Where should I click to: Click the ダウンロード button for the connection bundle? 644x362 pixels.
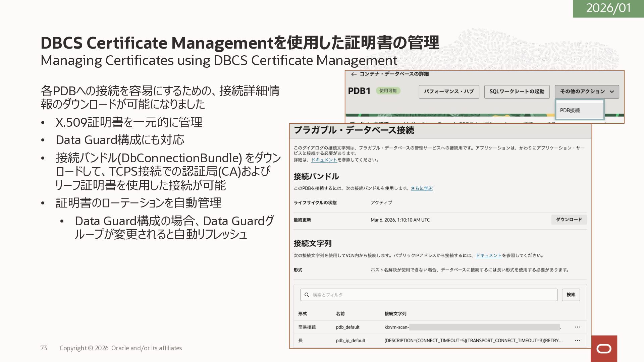569,220
